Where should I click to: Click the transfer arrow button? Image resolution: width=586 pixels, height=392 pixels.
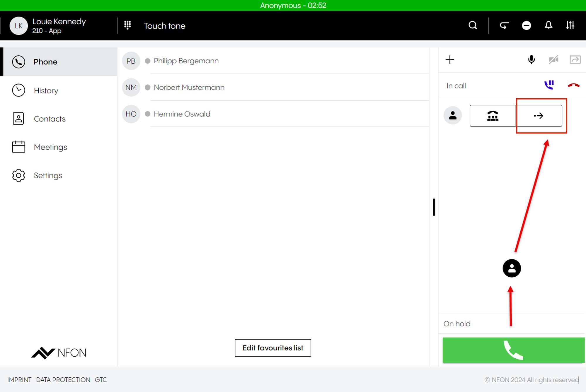click(x=539, y=116)
